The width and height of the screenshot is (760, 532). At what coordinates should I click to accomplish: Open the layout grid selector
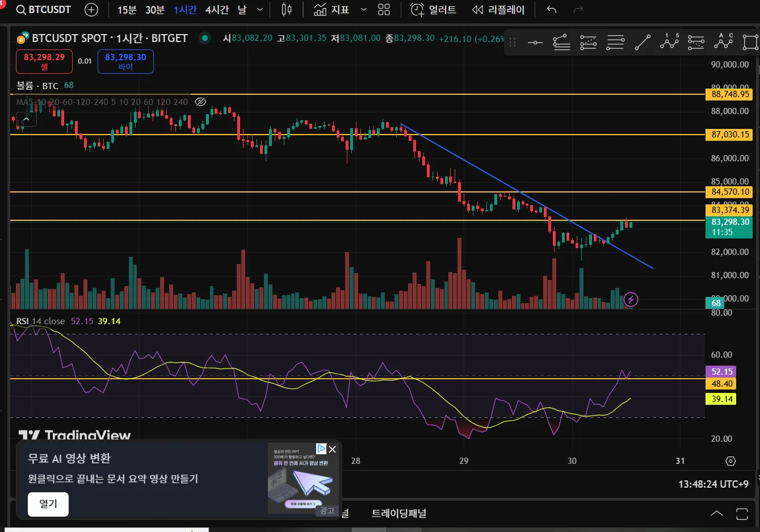[384, 10]
